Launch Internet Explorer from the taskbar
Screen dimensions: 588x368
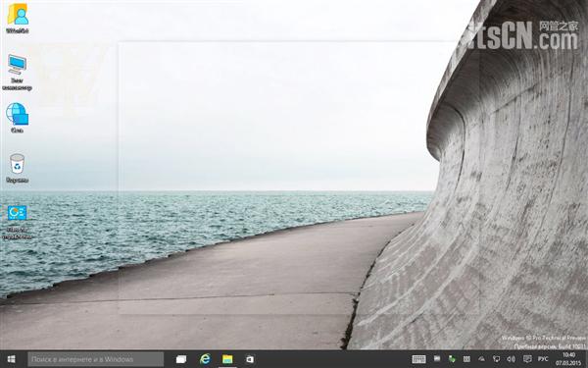205,359
